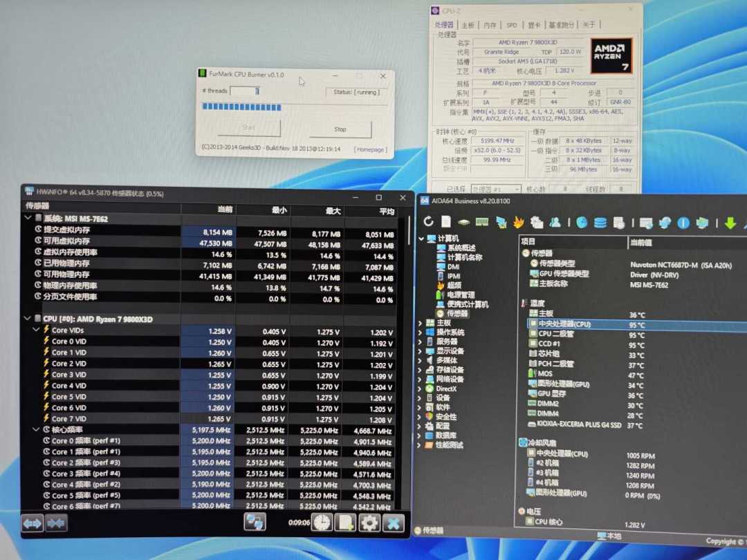Click HWiNFO log file save button
Image resolution: width=747 pixels, height=560 pixels.
(x=345, y=523)
